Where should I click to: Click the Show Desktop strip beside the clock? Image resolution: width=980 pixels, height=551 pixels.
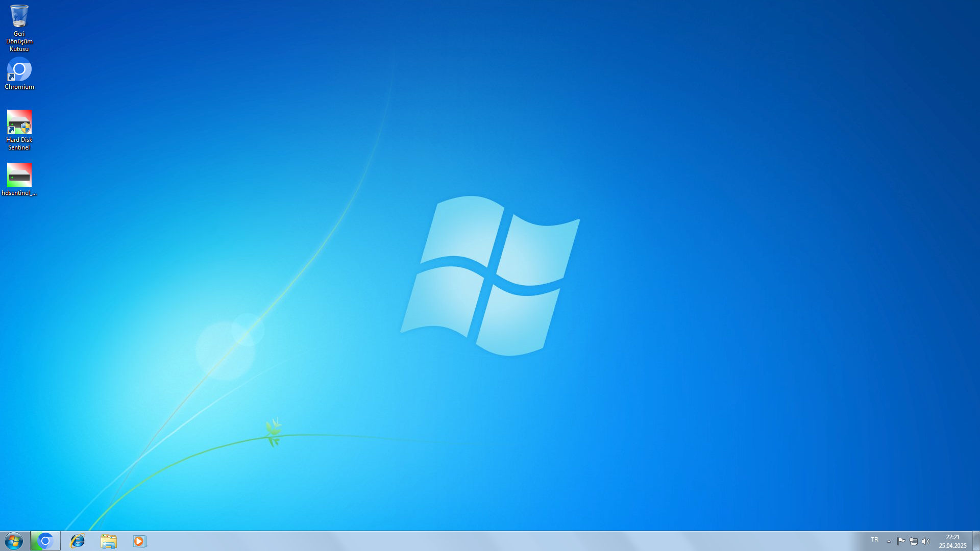[x=976, y=541]
